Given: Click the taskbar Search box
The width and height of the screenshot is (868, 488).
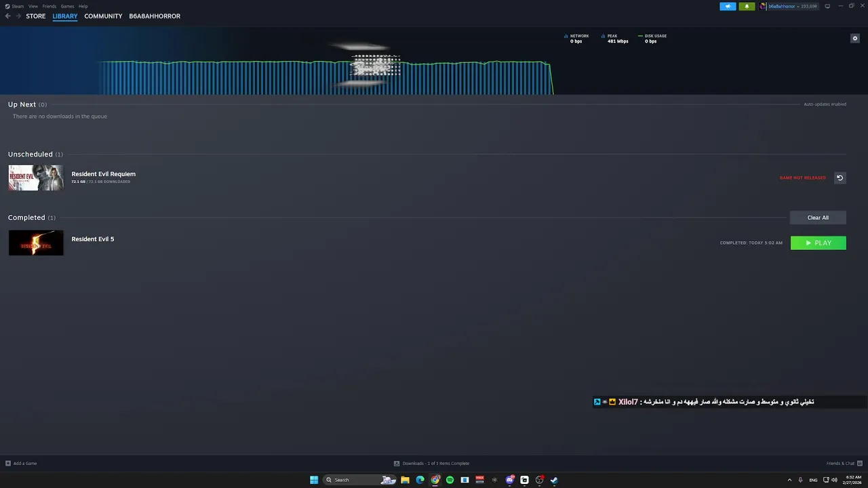Looking at the screenshot, I should 359,480.
